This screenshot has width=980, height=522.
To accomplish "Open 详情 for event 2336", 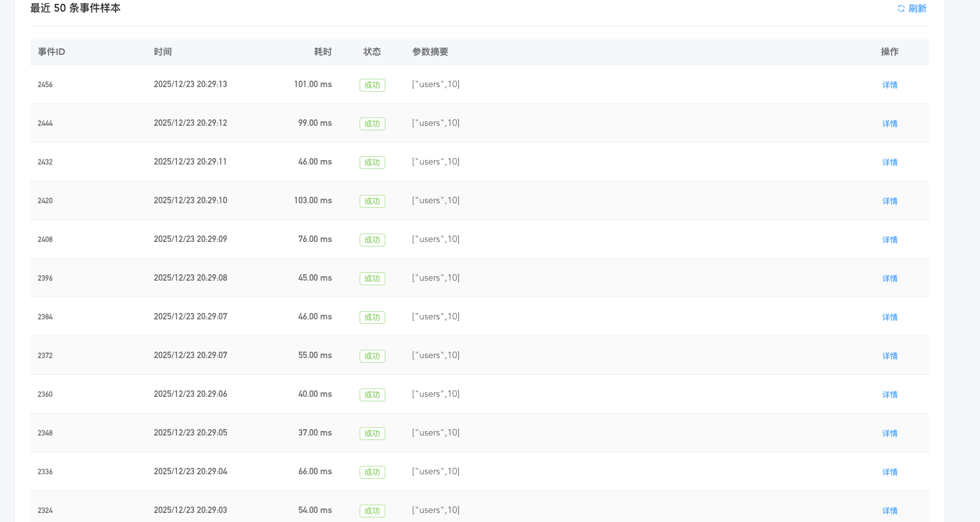I will pyautogui.click(x=890, y=472).
